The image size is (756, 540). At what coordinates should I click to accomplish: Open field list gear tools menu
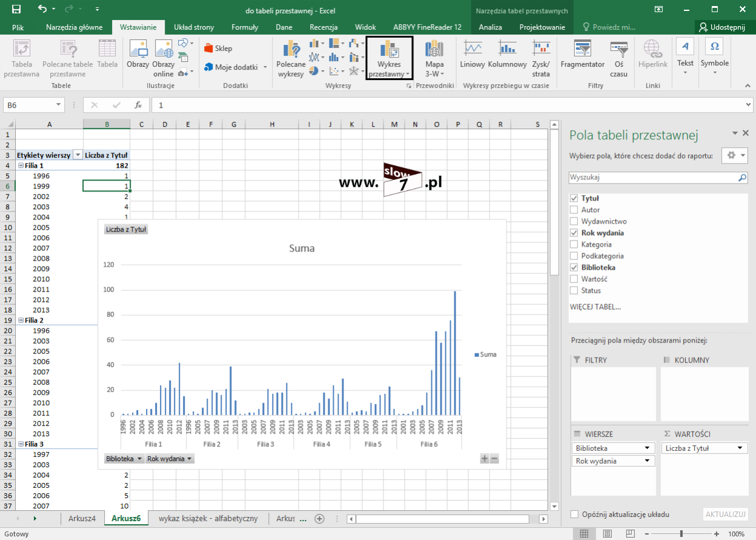[735, 155]
